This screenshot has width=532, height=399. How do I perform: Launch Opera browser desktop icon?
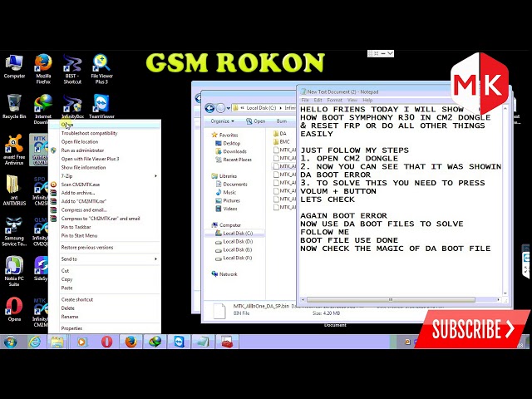click(x=14, y=308)
